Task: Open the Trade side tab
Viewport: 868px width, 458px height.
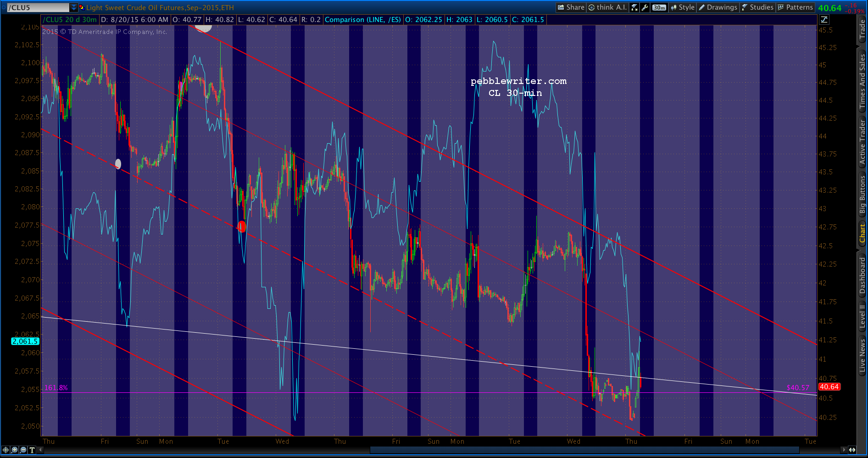Action: tap(862, 29)
